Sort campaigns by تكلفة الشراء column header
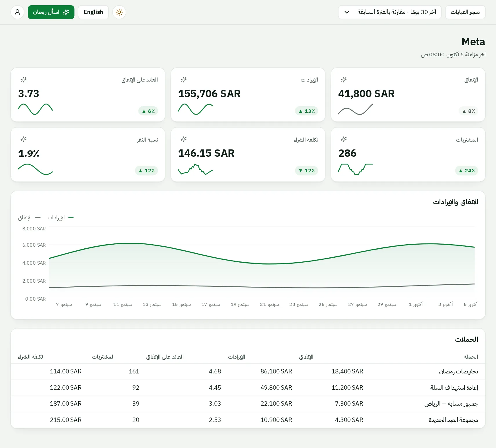 [x=30, y=357]
